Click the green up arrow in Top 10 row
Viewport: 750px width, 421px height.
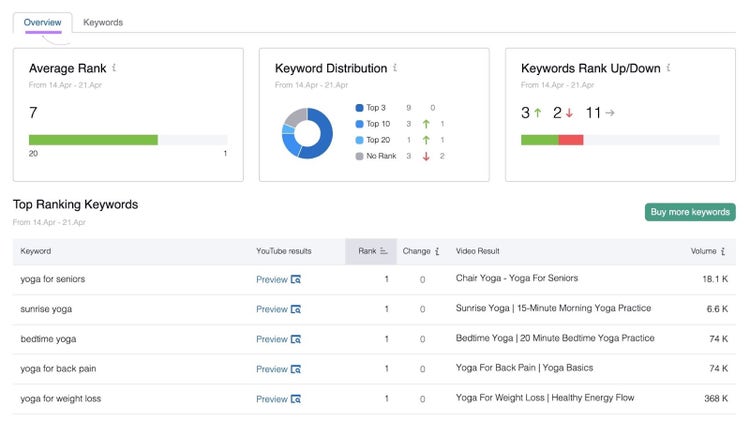(x=426, y=124)
